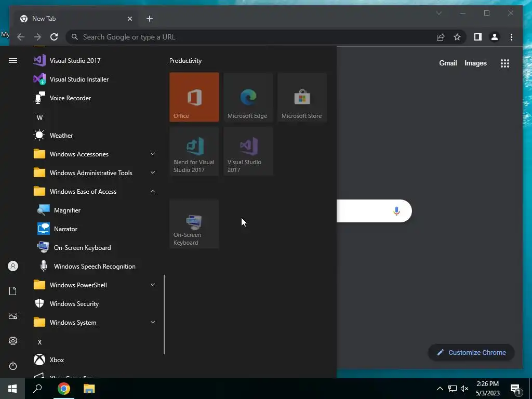Open Google apps grid
Image resolution: width=532 pixels, height=399 pixels.
(505, 63)
